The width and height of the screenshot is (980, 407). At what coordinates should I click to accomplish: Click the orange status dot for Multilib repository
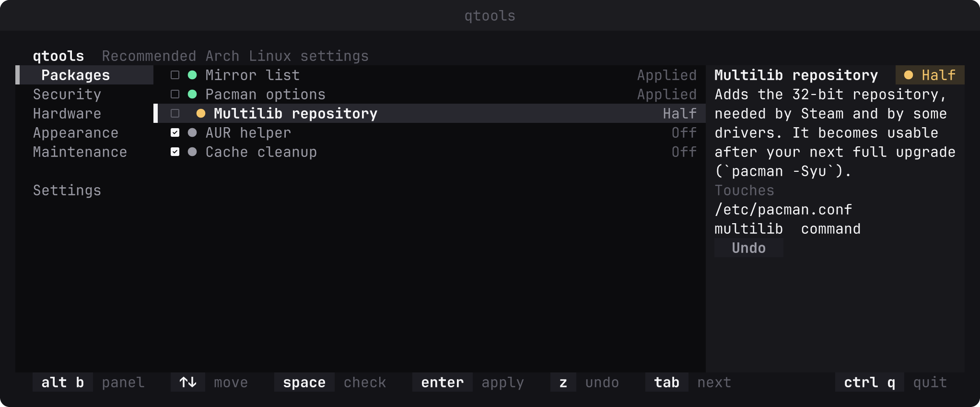(201, 113)
